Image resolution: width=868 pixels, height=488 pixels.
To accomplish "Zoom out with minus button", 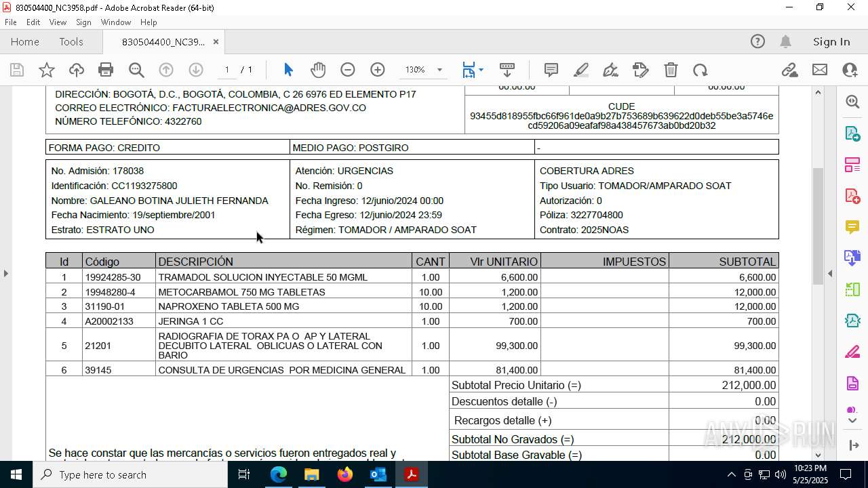I will tap(348, 70).
